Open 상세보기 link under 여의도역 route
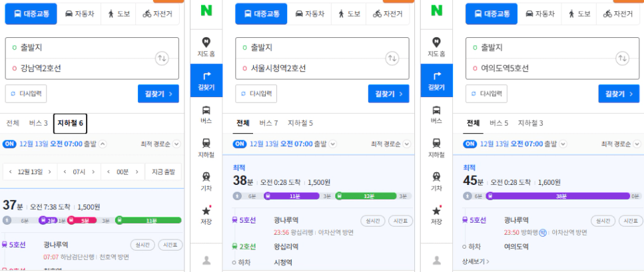The image size is (644, 272). (x=476, y=261)
